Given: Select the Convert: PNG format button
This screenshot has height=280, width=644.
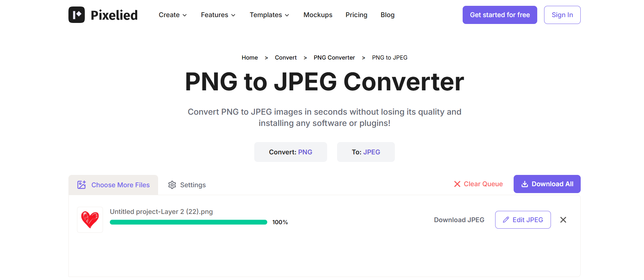Looking at the screenshot, I should coord(291,152).
